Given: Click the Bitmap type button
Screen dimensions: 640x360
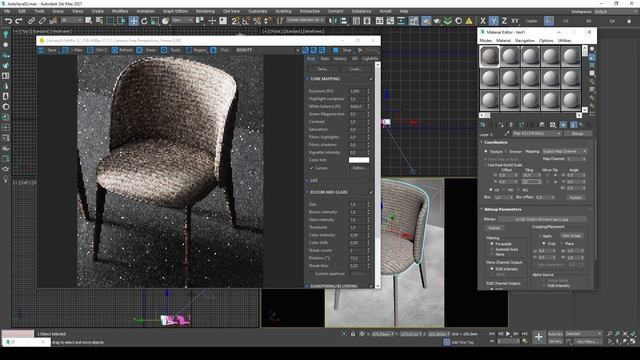Looking at the screenshot, I should click(578, 133).
